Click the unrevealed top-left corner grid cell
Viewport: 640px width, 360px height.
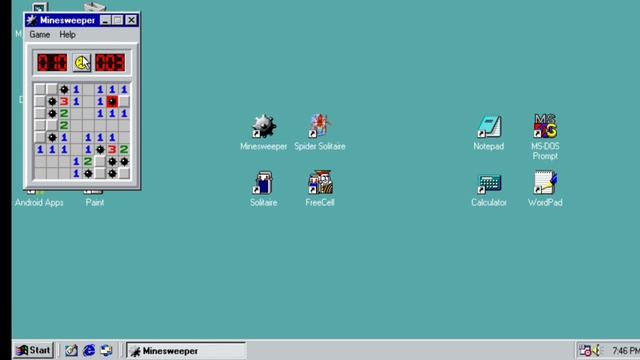pos(40,89)
